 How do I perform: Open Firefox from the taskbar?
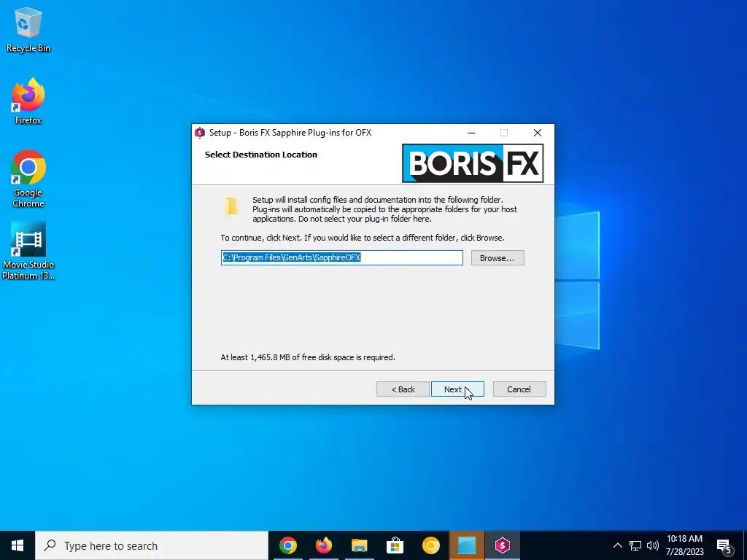click(x=324, y=545)
